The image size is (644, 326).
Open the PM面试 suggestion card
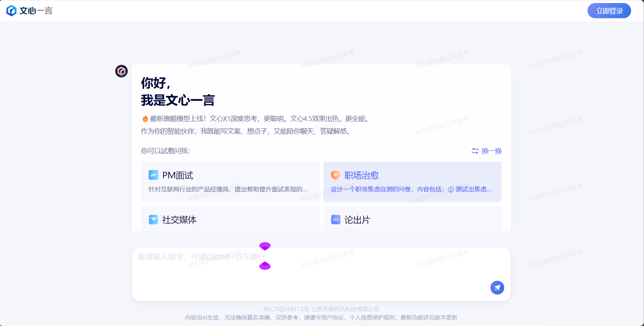pos(230,182)
